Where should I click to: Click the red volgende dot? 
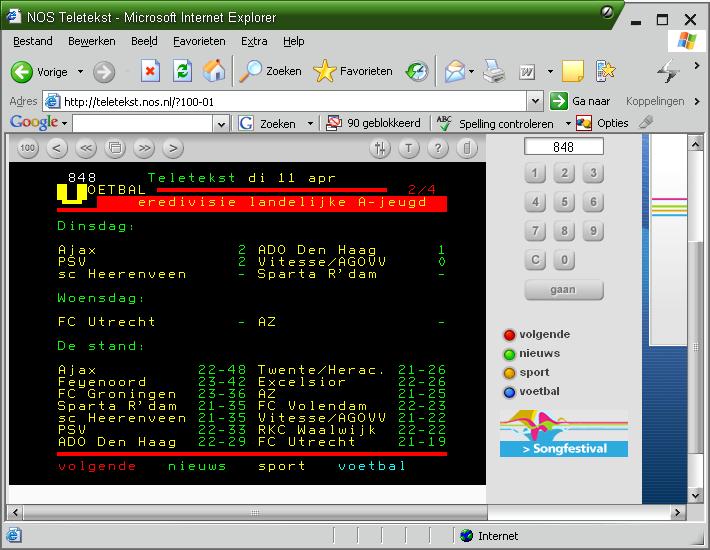click(x=509, y=335)
